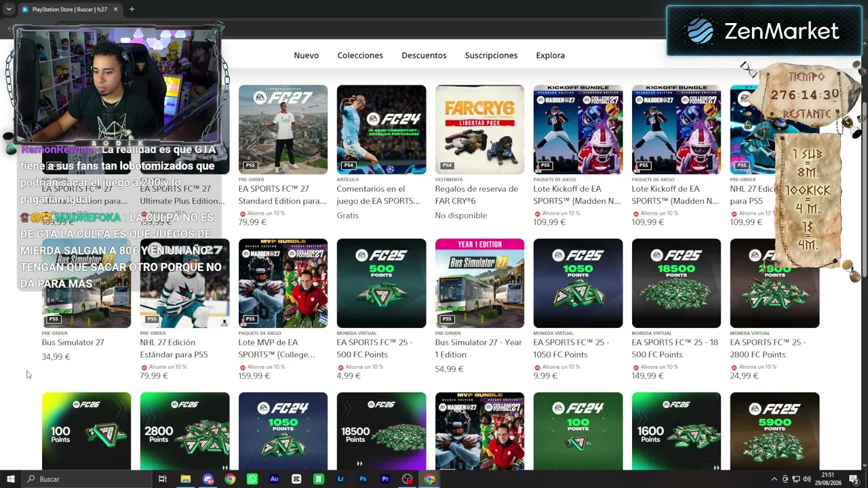
Task: Open the 'Bus Simulator 27 - Year 1 Edition' title
Action: 478,348
